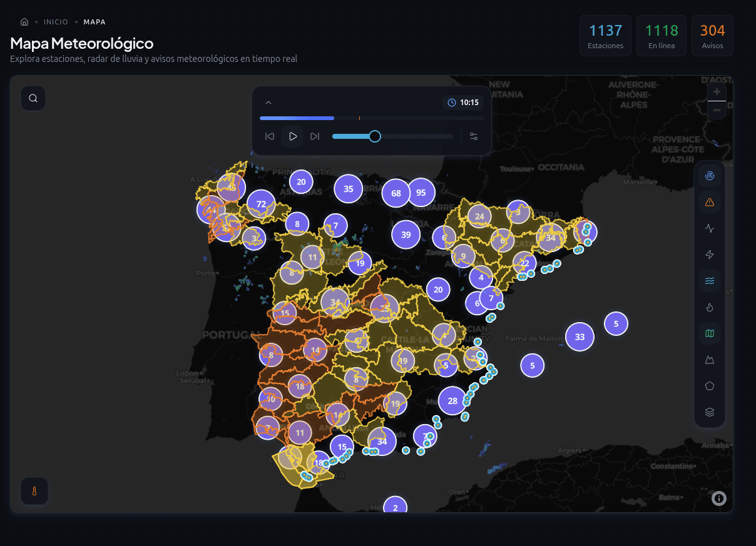Open the station cluster marked 10
The height and width of the screenshot is (546, 756).
tap(271, 398)
